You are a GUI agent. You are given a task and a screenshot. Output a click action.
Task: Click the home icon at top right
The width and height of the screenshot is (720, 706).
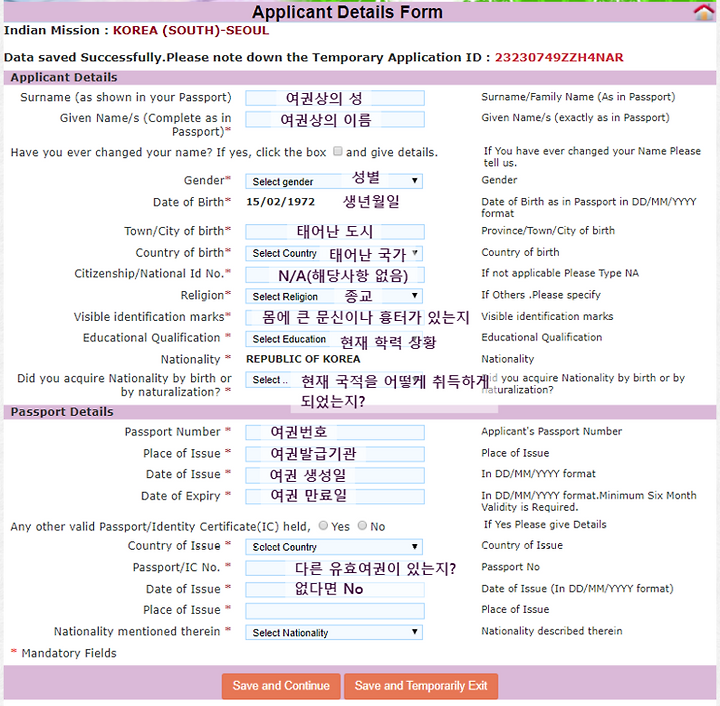click(704, 12)
